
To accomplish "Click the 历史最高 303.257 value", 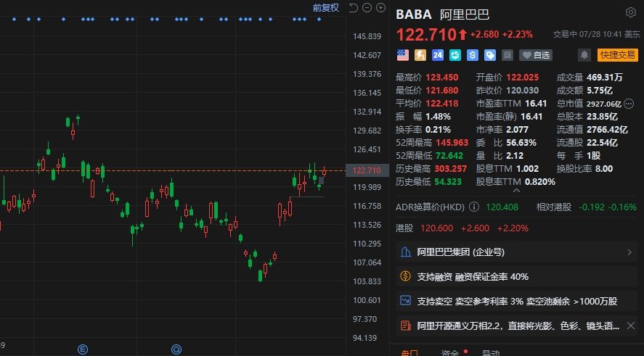I will (x=451, y=168).
